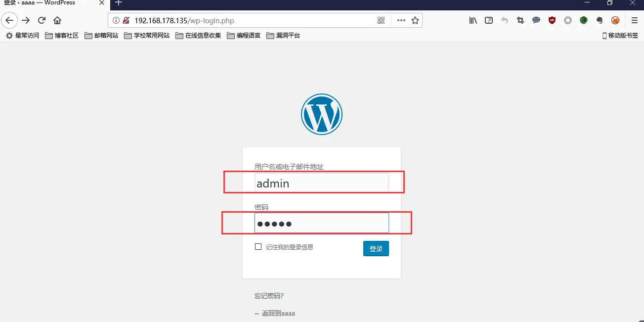This screenshot has height=322, width=644.
Task: Click the grey undo arrow toolbar icon
Action: point(505,20)
